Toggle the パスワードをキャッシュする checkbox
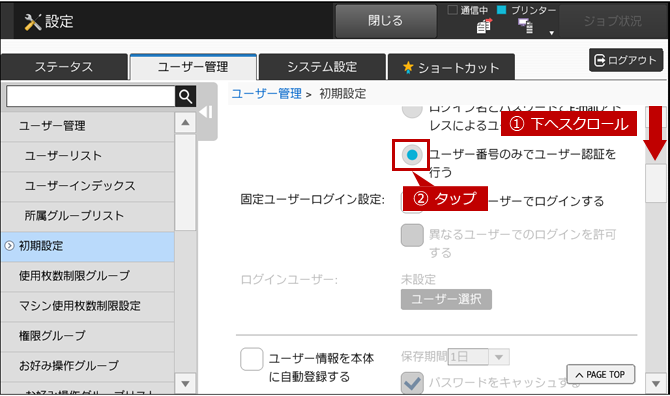This screenshot has width=670, height=396. pyautogui.click(x=412, y=383)
